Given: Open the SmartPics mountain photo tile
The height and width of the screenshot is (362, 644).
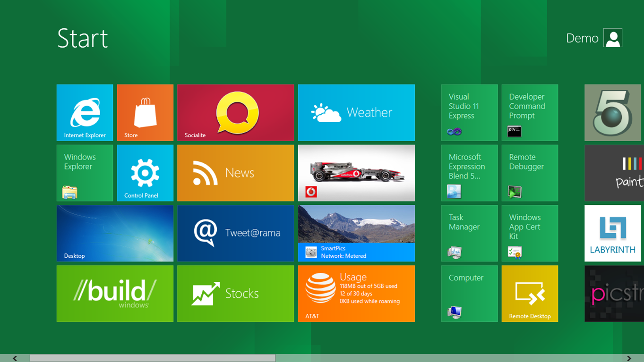Looking at the screenshot, I should [356, 233].
